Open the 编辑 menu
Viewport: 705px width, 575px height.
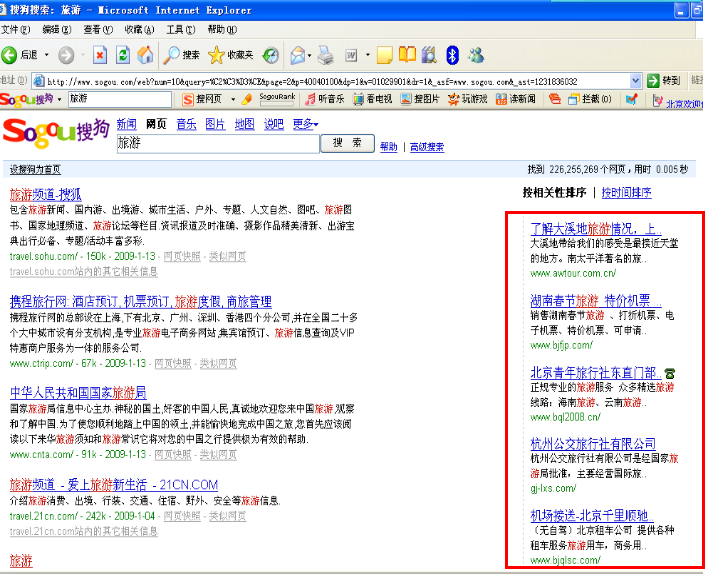pyautogui.click(x=57, y=30)
